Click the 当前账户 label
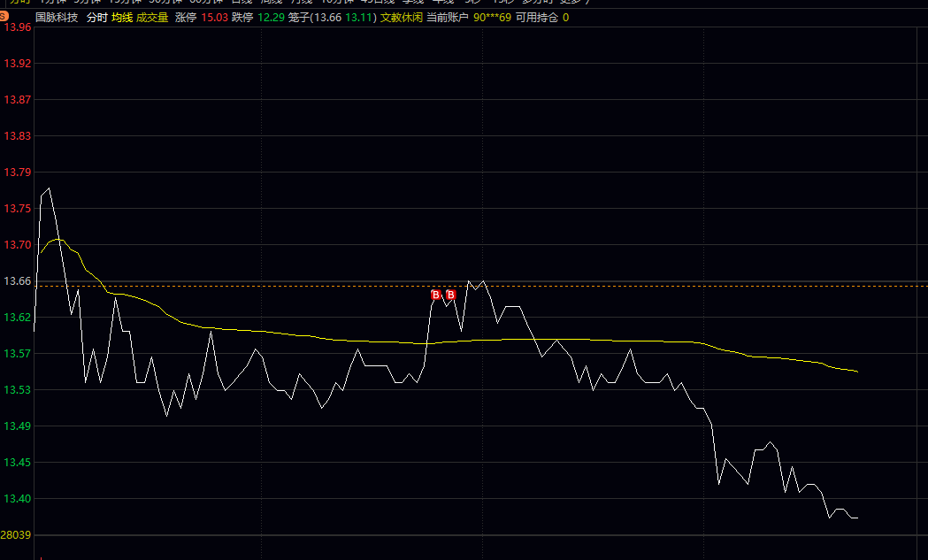 click(448, 17)
